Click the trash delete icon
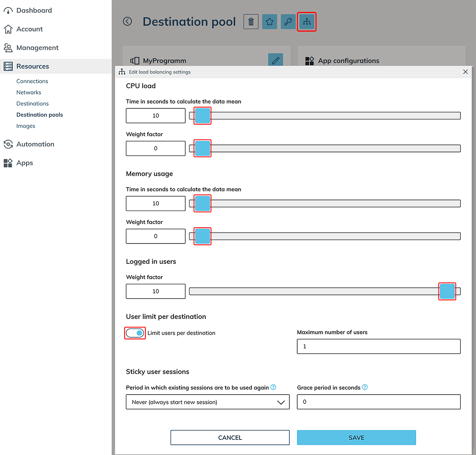This screenshot has height=455, width=476. pos(251,22)
